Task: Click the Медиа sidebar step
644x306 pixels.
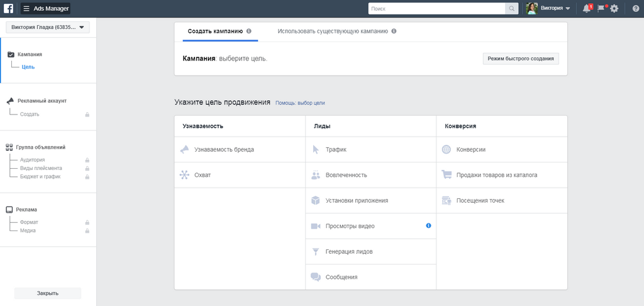Action: [x=28, y=230]
